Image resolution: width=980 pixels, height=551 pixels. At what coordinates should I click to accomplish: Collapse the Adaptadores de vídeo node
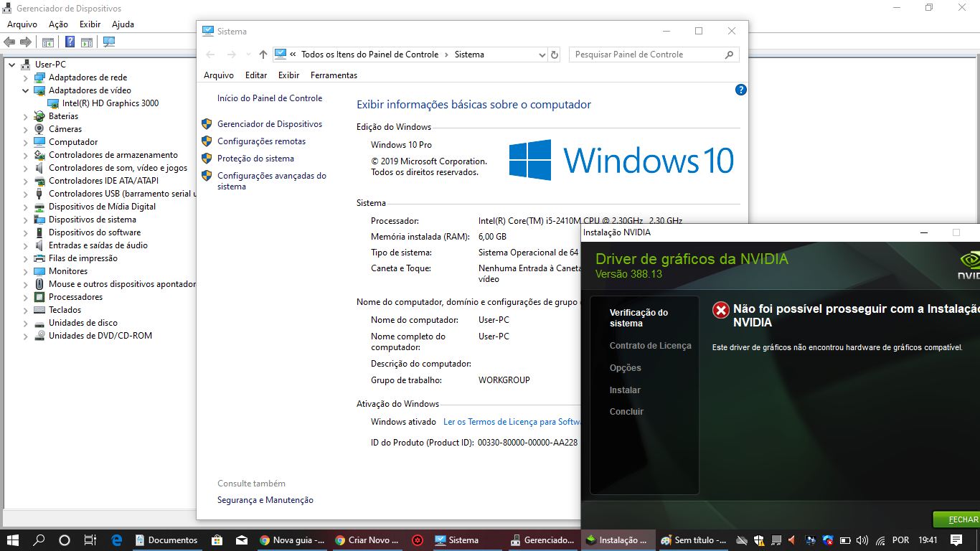[26, 91]
